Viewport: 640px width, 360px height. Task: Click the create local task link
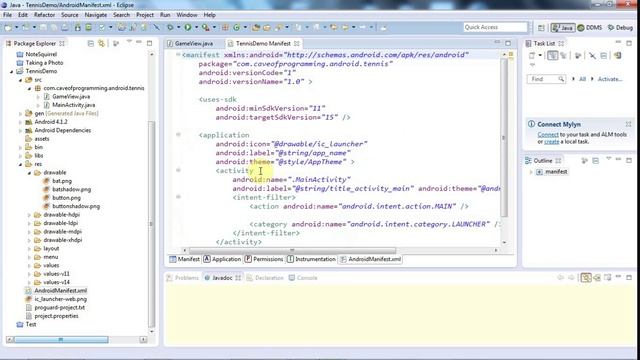click(x=551, y=142)
